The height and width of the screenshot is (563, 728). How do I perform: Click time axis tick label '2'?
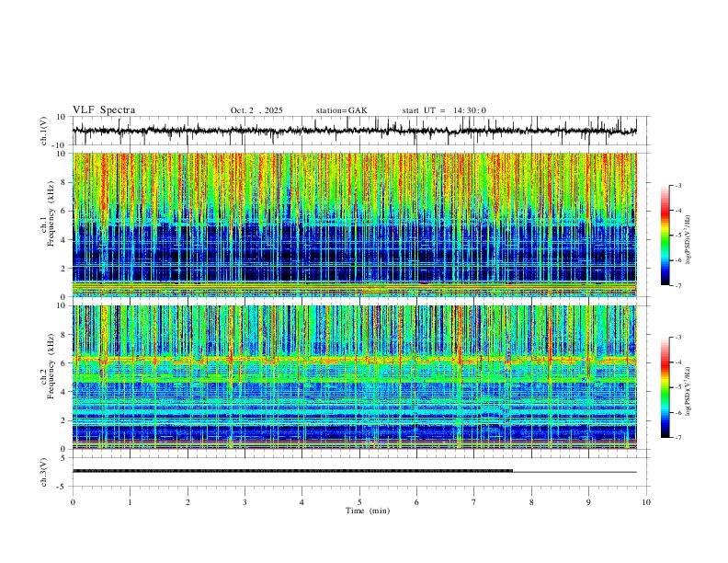188,502
